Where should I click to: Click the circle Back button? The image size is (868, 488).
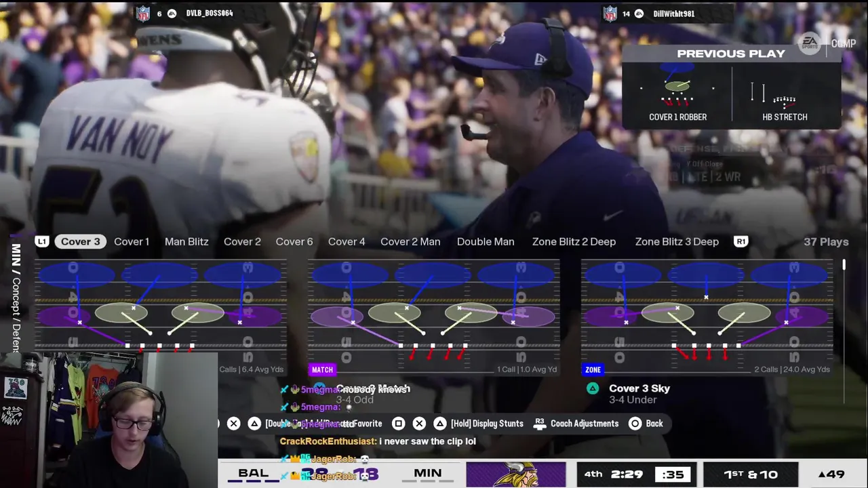tap(646, 423)
